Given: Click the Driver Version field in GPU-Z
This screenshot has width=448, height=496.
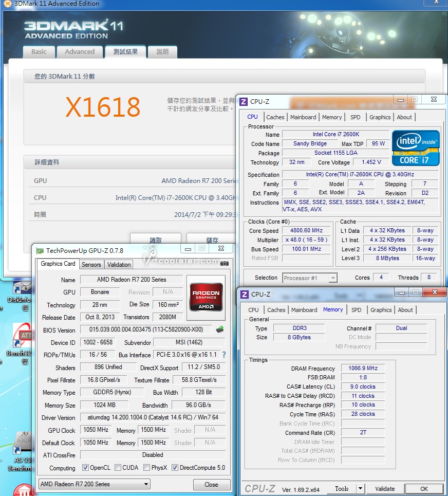Looking at the screenshot, I should 153,417.
